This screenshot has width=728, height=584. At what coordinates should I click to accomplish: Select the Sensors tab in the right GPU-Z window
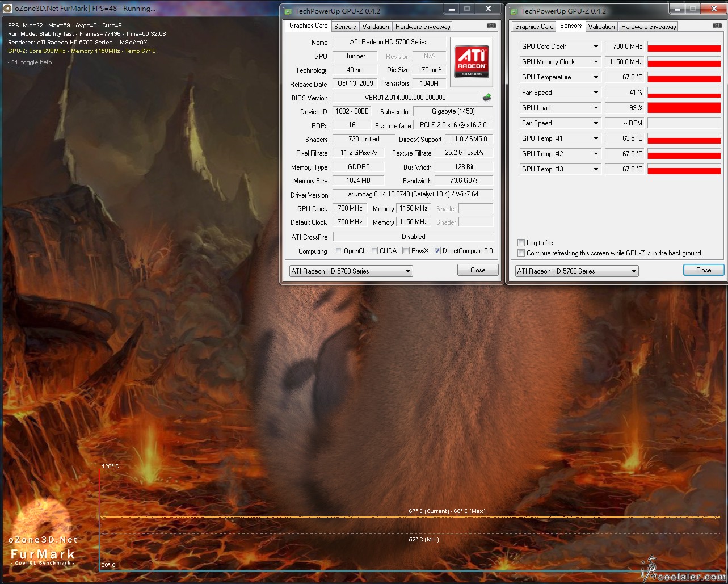point(571,26)
